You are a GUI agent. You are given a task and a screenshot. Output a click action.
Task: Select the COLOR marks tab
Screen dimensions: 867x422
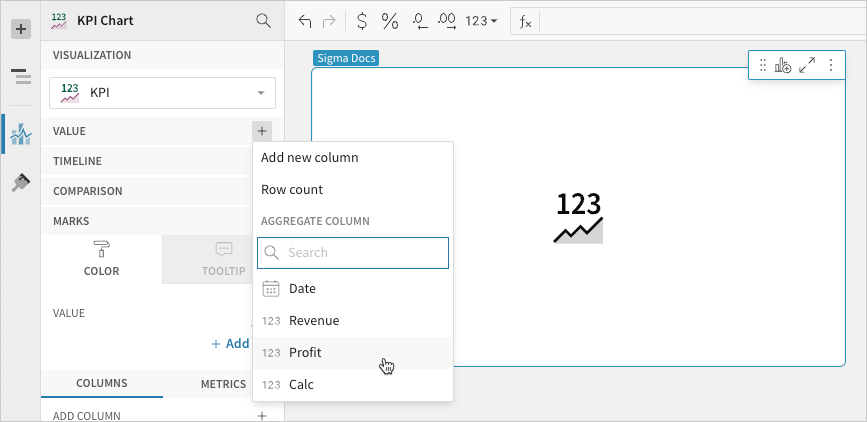pos(102,259)
